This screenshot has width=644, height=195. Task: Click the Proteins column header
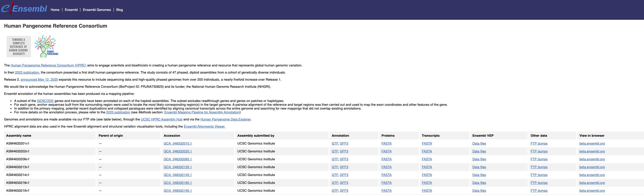tap(399, 136)
